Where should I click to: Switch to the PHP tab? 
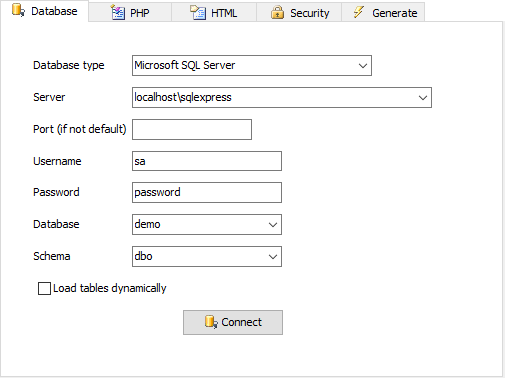coord(130,12)
